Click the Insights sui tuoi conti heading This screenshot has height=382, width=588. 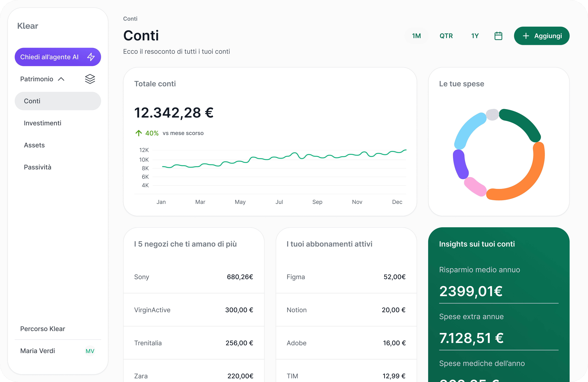tap(477, 244)
